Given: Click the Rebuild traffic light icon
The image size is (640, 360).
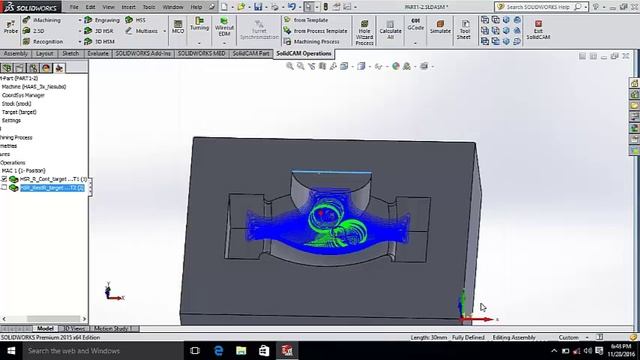Looking at the screenshot, I should coord(326,7).
